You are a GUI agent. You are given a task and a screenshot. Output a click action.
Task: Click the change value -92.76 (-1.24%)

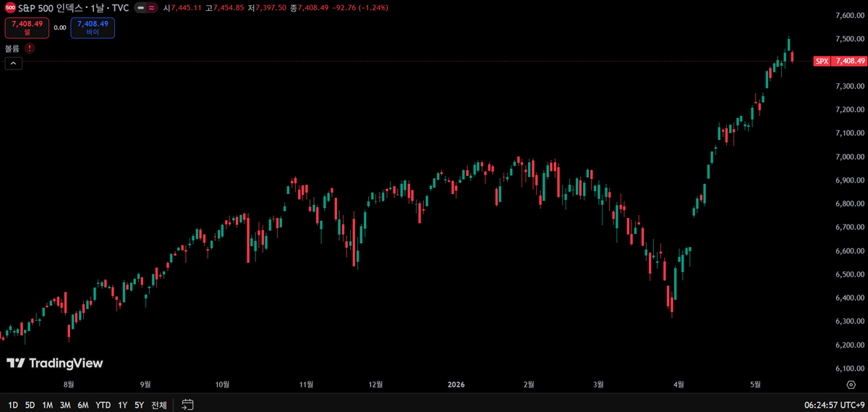coord(361,8)
